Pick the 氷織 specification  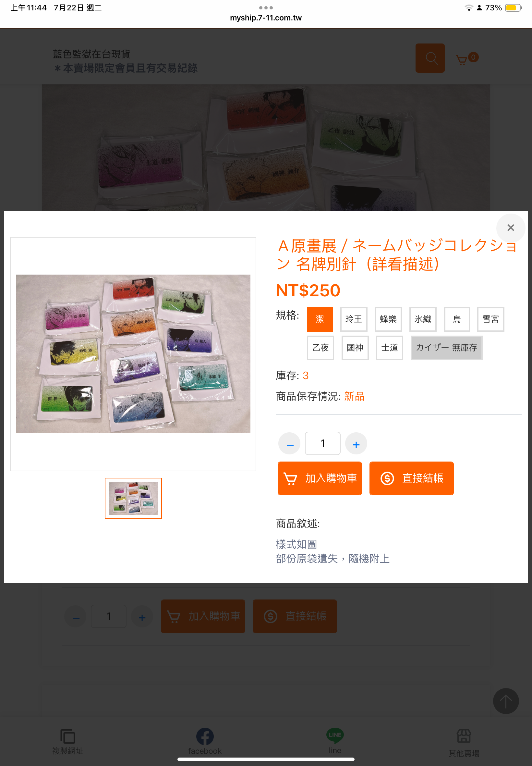click(x=423, y=319)
